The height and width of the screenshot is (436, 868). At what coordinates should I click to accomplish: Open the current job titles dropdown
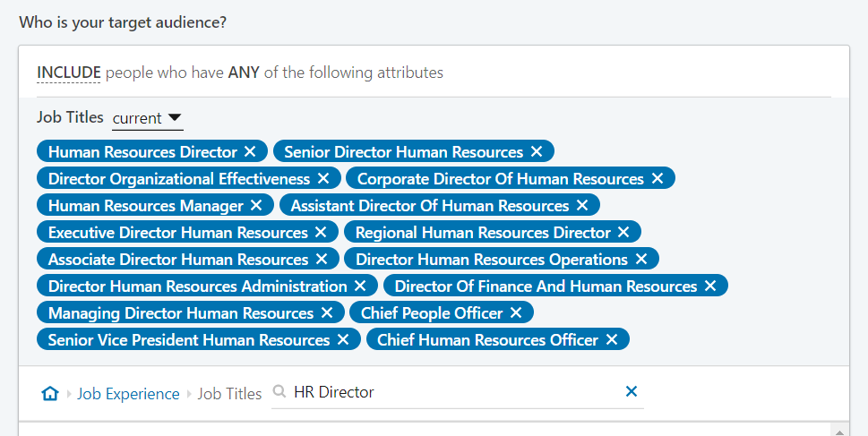147,118
